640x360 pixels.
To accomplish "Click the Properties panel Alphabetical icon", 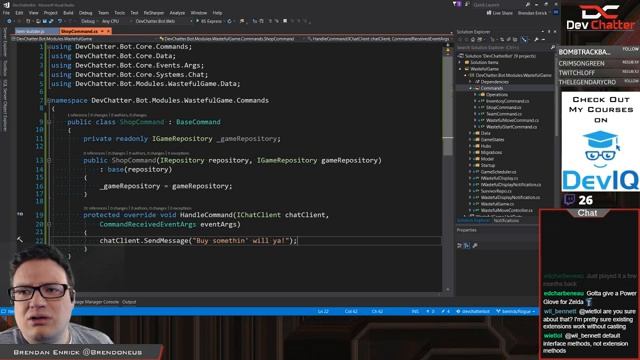I will (467, 245).
